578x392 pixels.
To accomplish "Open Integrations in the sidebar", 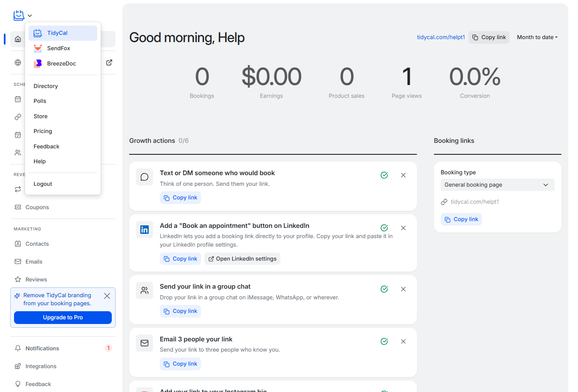I will tap(63, 366).
